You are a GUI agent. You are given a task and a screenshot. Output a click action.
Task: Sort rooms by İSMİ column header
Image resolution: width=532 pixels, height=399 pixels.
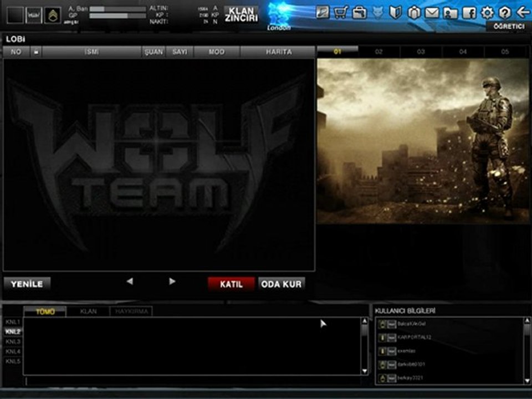tap(91, 52)
